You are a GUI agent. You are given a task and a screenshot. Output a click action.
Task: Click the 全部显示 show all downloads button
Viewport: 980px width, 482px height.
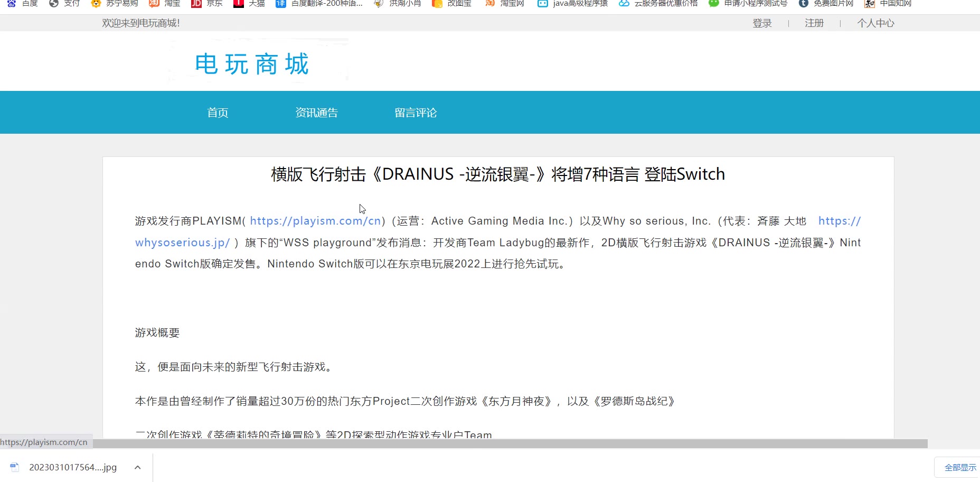click(960, 468)
